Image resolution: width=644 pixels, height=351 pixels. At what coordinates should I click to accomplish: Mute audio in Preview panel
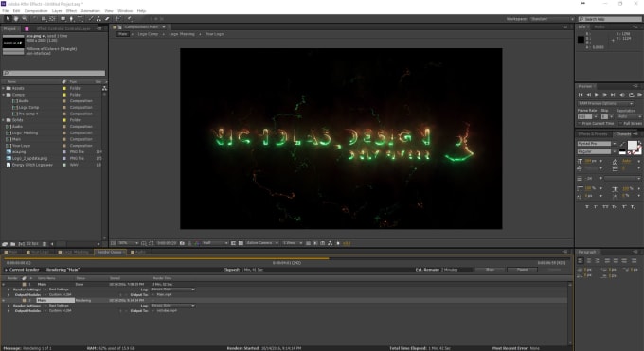(x=622, y=95)
